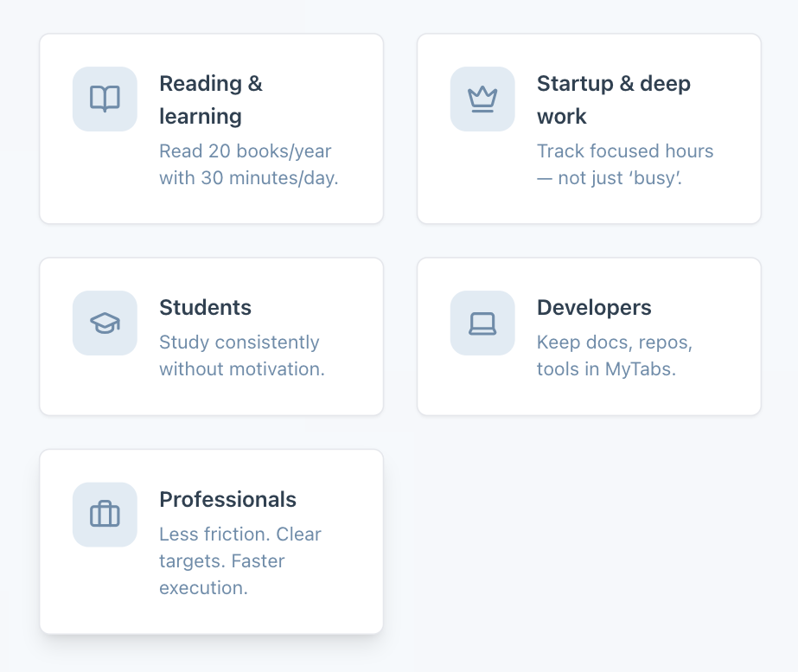Click the graduation cap icon

105,323
